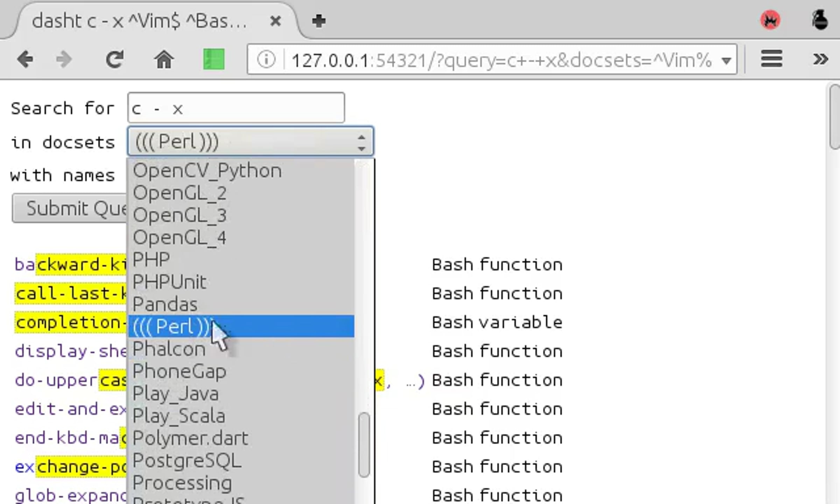Open the call-last-k… result link
840x504 pixels.
click(71, 293)
